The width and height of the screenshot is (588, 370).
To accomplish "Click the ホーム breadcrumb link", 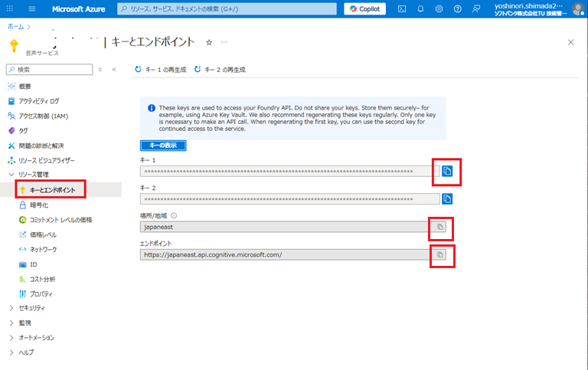I will pyautogui.click(x=15, y=26).
